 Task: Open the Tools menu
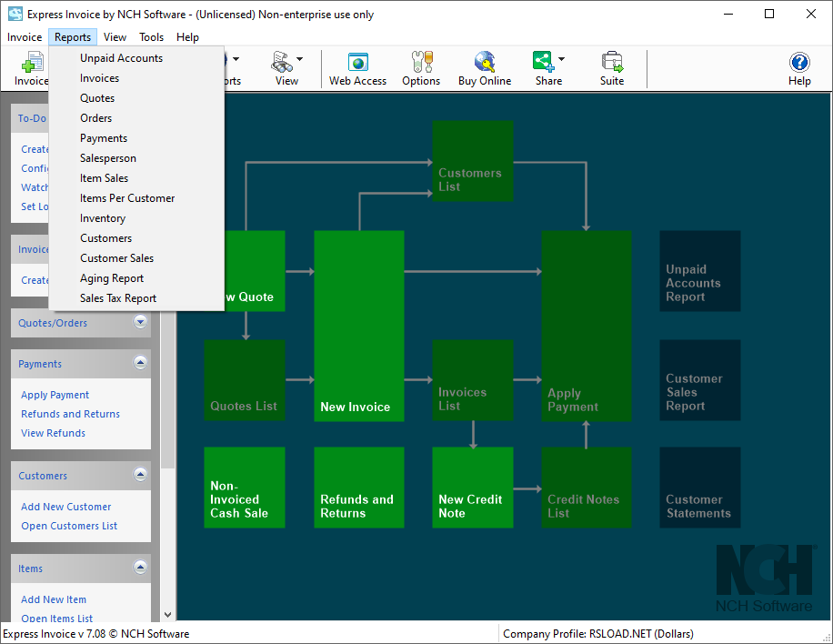(151, 37)
